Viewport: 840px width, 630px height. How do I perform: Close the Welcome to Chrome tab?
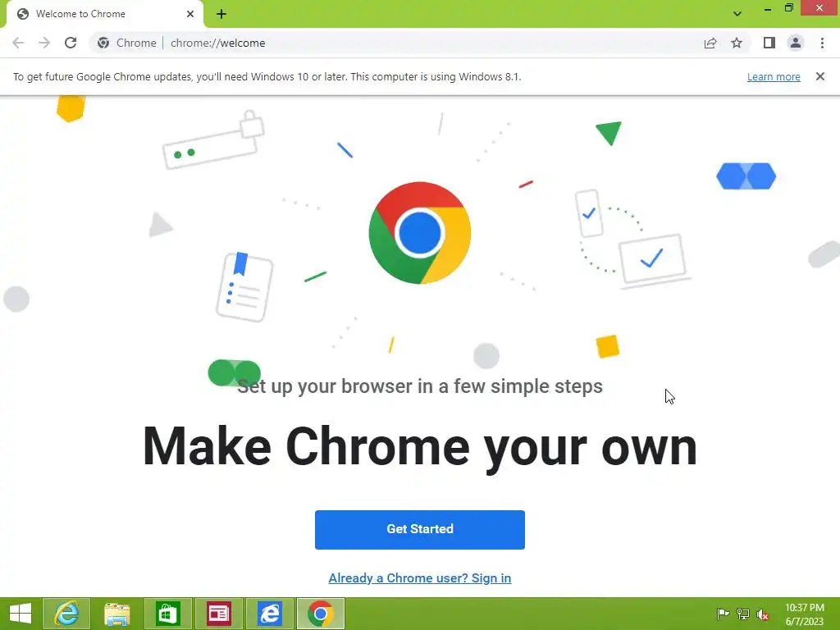[x=190, y=14]
